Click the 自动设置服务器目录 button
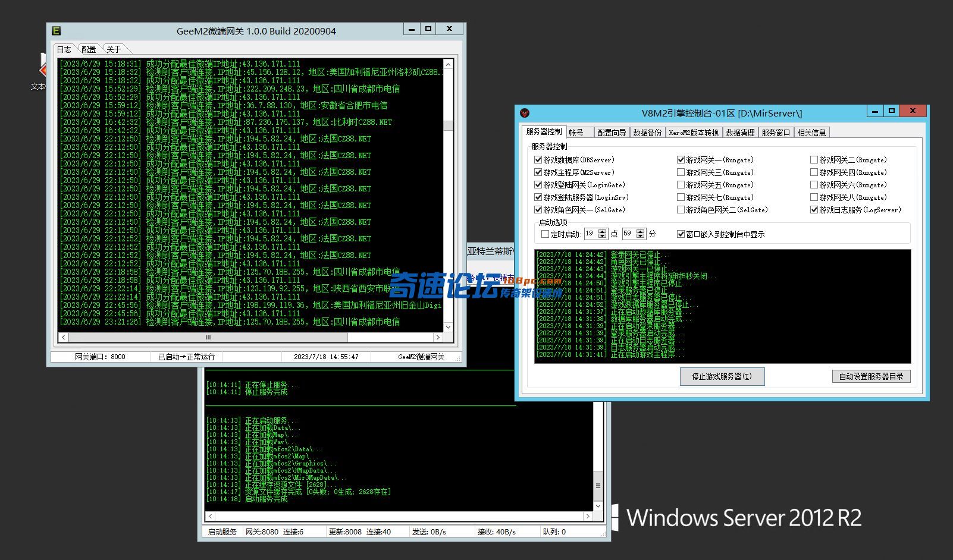The width and height of the screenshot is (953, 560). click(x=871, y=376)
